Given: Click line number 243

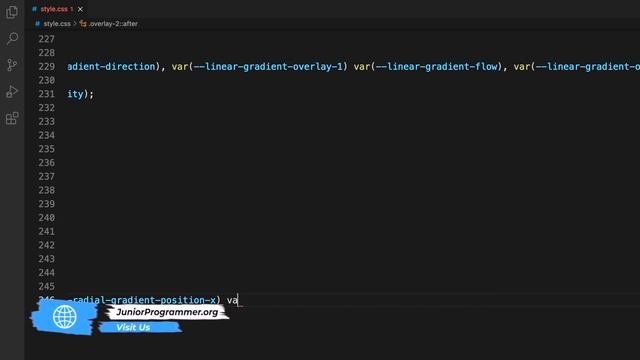Looking at the screenshot, I should click(x=47, y=259).
